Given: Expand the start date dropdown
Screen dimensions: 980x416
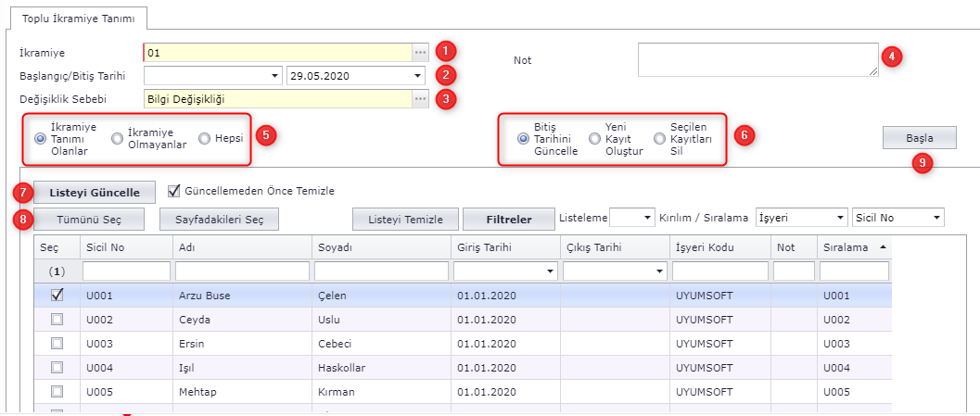Looking at the screenshot, I should point(275,76).
